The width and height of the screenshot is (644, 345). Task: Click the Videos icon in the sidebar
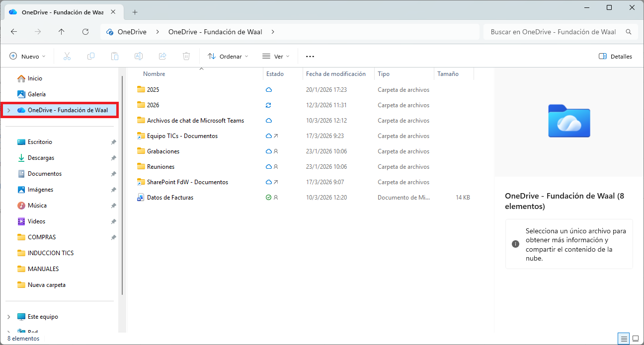tap(21, 221)
